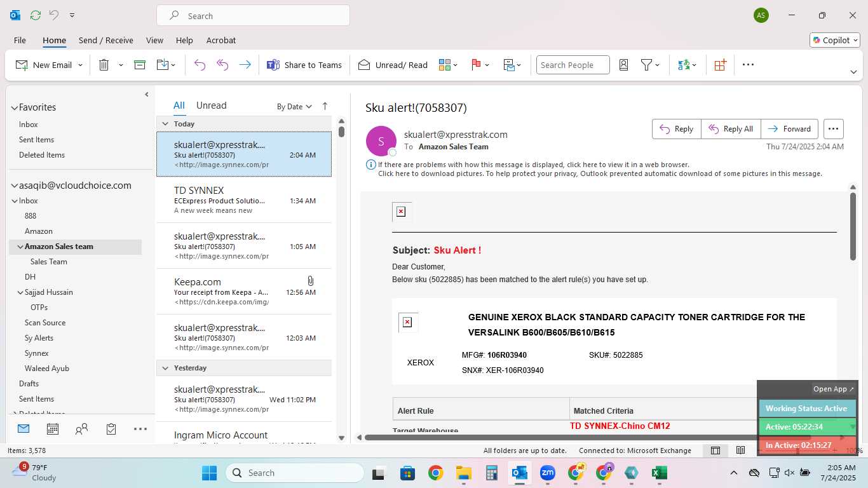Viewport: 868px width, 488px height.
Task: Click Share to Teams in the ribbon
Action: 304,65
